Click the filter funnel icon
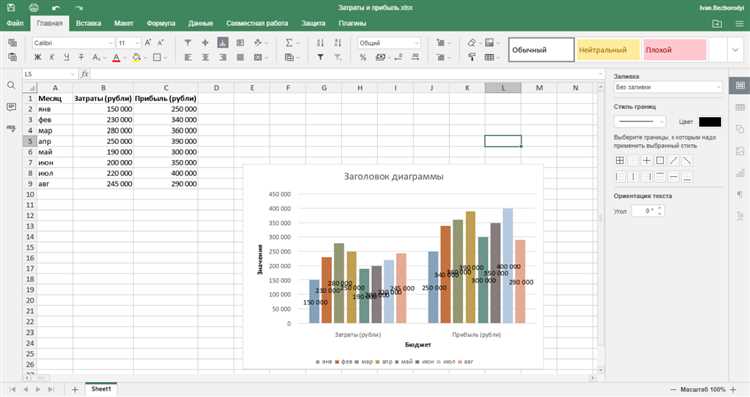750x397 pixels. 320,57
